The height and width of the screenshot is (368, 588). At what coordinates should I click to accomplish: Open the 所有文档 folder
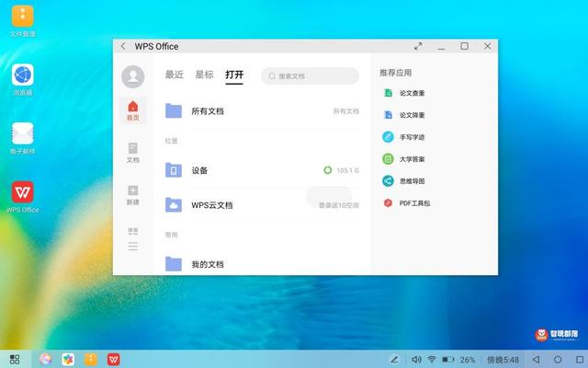[x=262, y=111]
